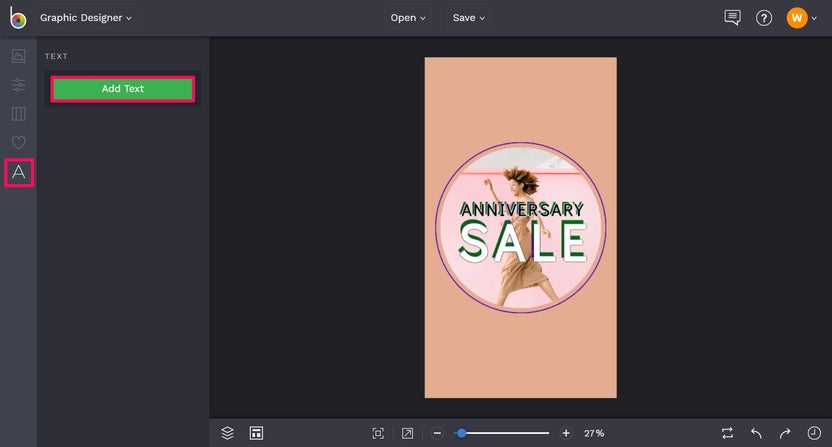Open the Graphics heart sidebar tab
This screenshot has height=447, width=832.
(19, 142)
